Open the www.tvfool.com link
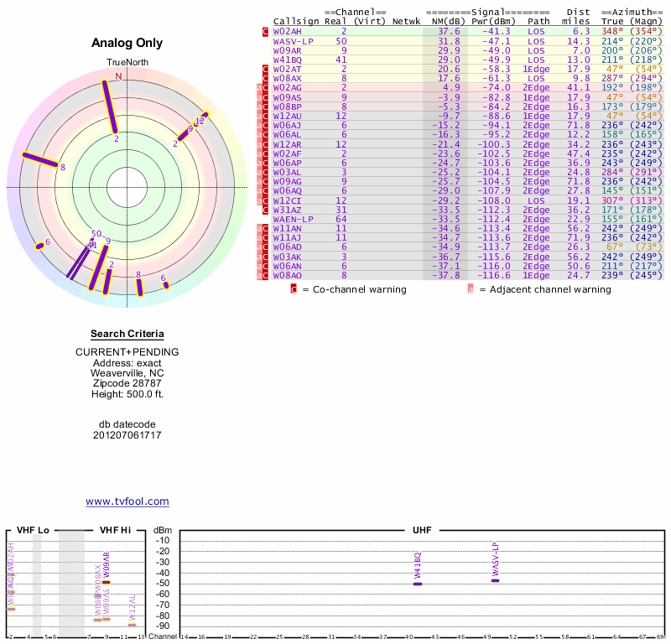The height and width of the screenshot is (644, 671). pyautogui.click(x=127, y=501)
